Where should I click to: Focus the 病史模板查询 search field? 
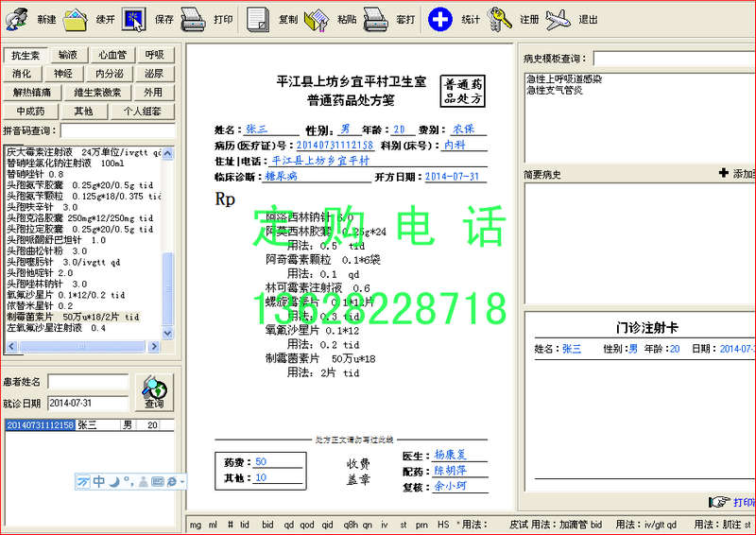[674, 59]
